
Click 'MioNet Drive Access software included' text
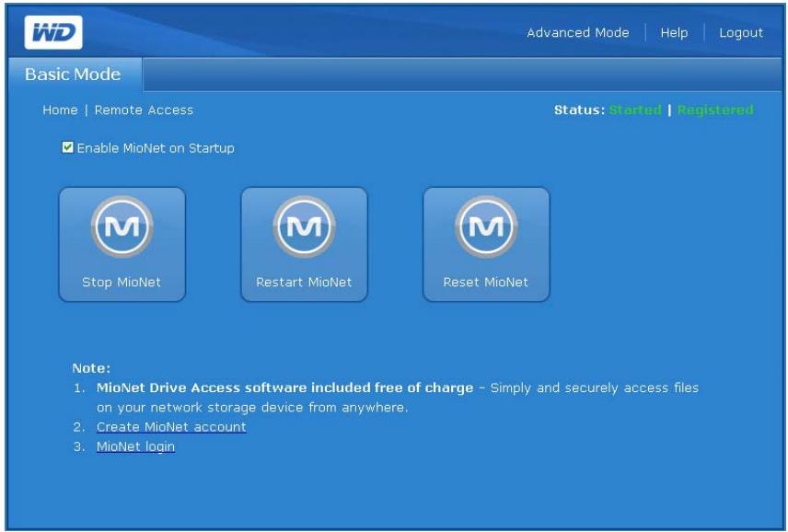[235, 387]
